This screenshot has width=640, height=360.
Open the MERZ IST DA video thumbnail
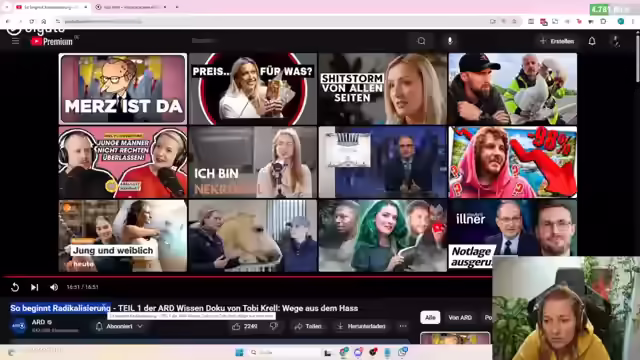(123, 89)
